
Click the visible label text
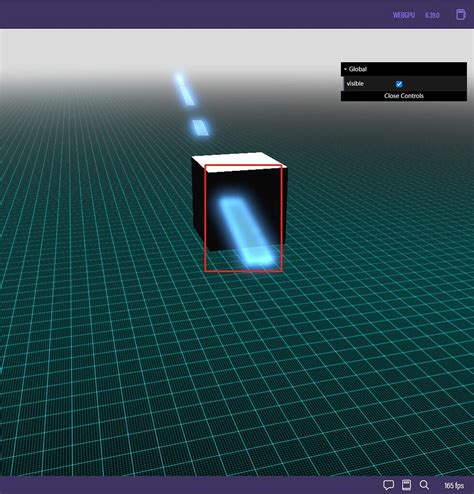355,84
